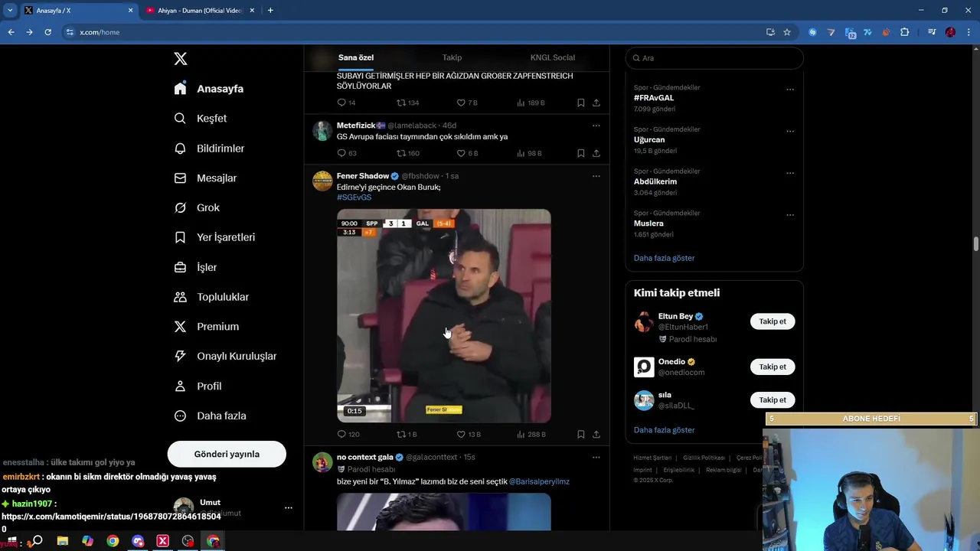Screen dimensions: 980x551
Task: Open more options for Uğurcan trend
Action: pos(790,131)
